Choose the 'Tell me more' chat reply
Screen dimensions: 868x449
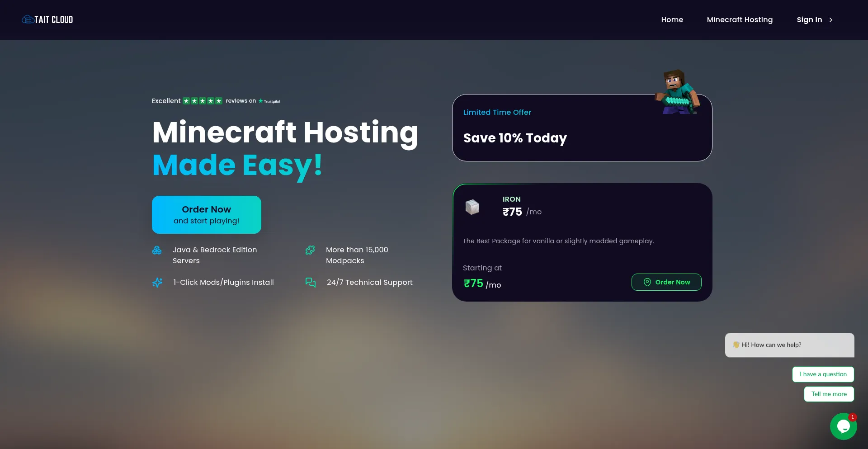829,394
